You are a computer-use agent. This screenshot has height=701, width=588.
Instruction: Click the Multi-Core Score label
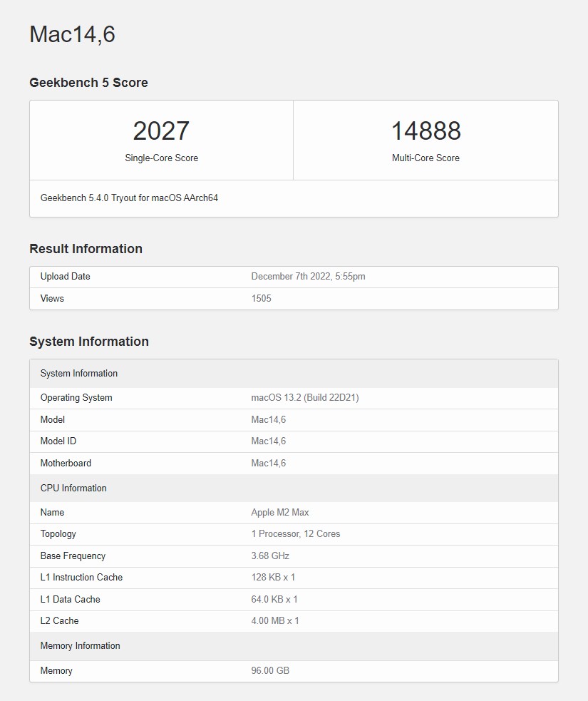pyautogui.click(x=425, y=158)
